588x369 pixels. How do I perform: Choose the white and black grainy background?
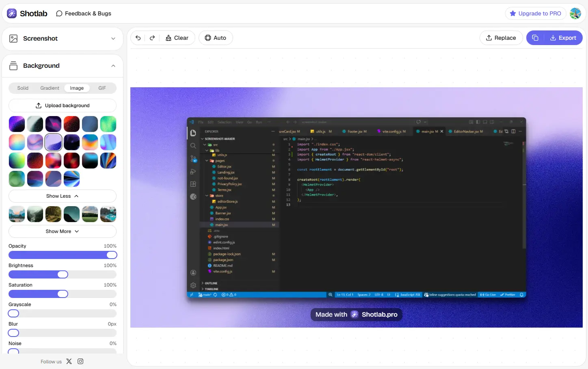[35, 124]
